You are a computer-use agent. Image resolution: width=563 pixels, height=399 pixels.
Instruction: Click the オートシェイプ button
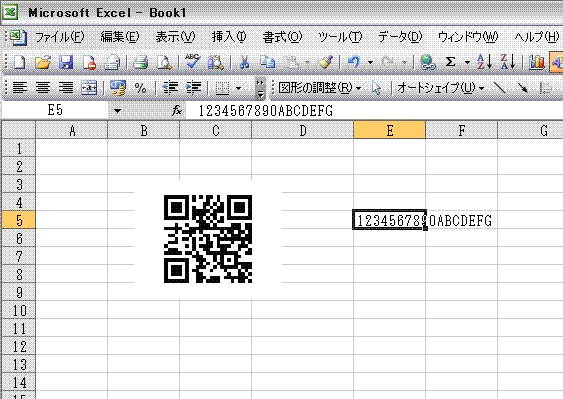click(441, 88)
